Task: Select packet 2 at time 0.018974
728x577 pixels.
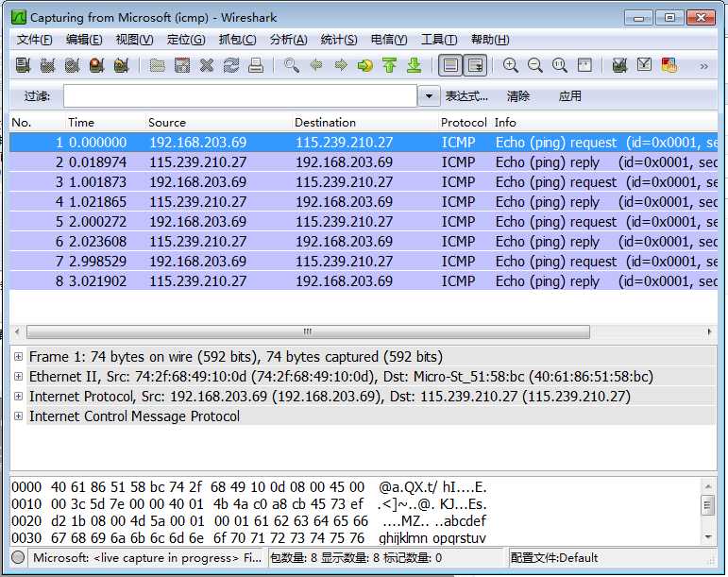Action: click(364, 162)
